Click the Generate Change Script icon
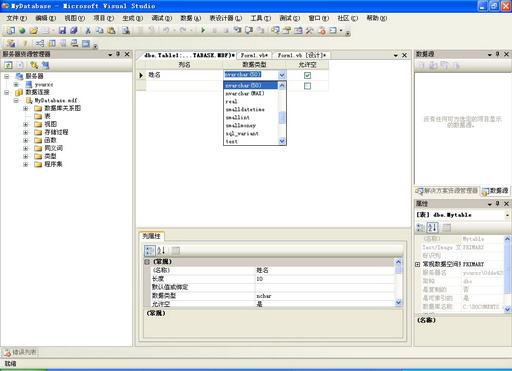Image resolution: width=512 pixels, height=371 pixels. click(x=11, y=43)
